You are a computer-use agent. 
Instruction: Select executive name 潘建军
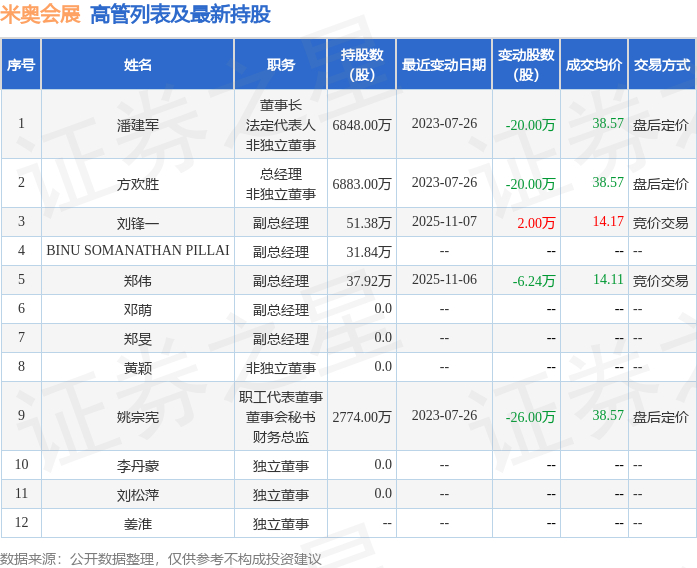pos(137,125)
